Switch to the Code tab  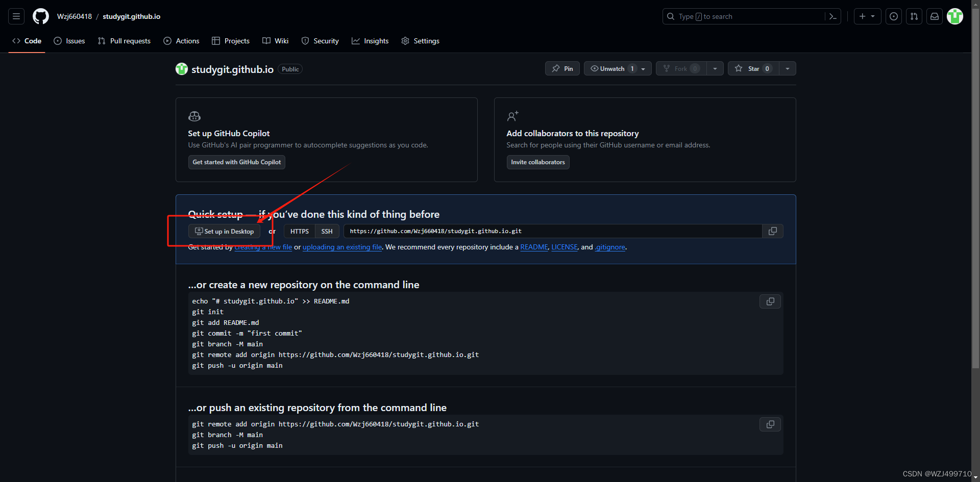(x=27, y=41)
